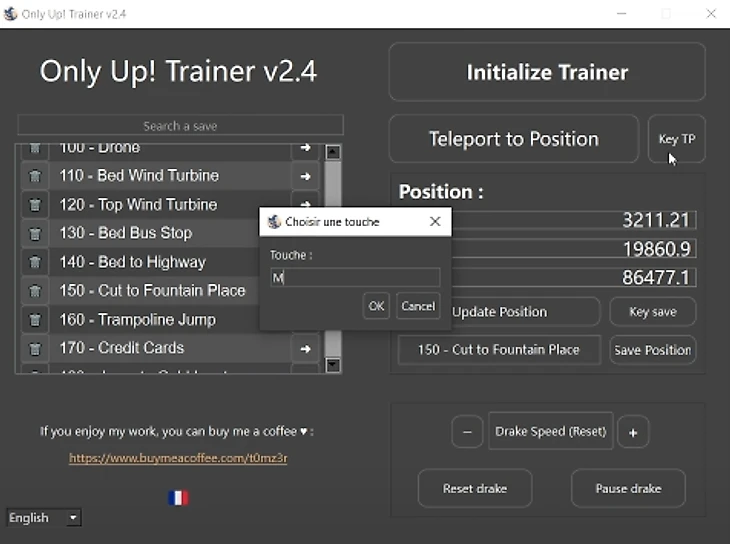Viewport: 730px width, 544px height.
Task: Trash the 160 - Trampoline Jump save
Action: (x=35, y=320)
